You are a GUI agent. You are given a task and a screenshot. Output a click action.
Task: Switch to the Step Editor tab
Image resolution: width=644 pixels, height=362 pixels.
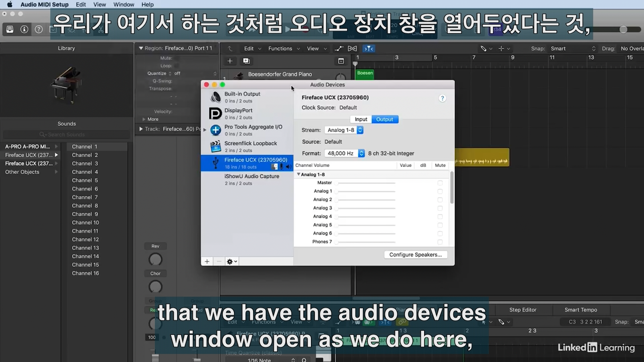[x=523, y=310]
